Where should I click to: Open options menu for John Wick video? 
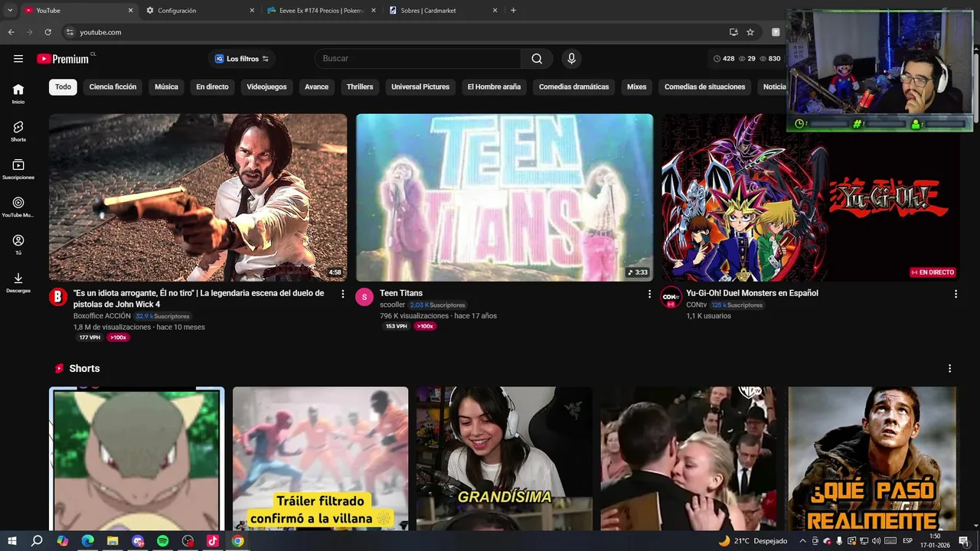click(343, 294)
